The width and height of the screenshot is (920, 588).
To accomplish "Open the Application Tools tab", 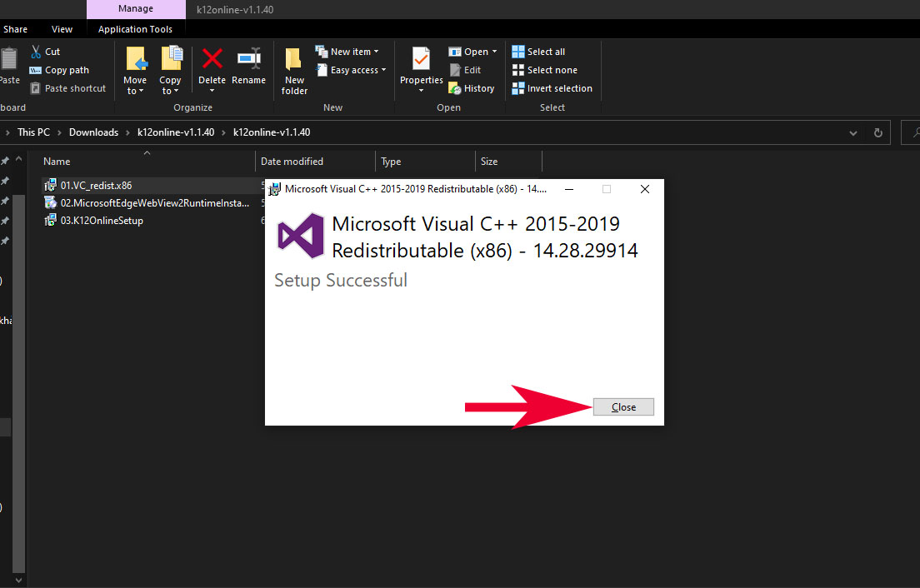I will [x=135, y=29].
